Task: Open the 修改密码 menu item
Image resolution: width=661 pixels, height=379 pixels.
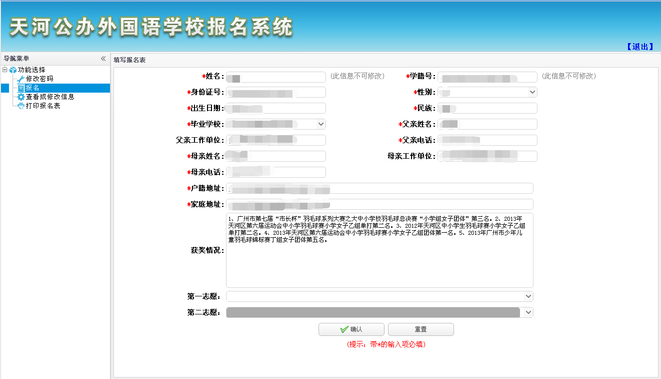Action: pyautogui.click(x=39, y=79)
